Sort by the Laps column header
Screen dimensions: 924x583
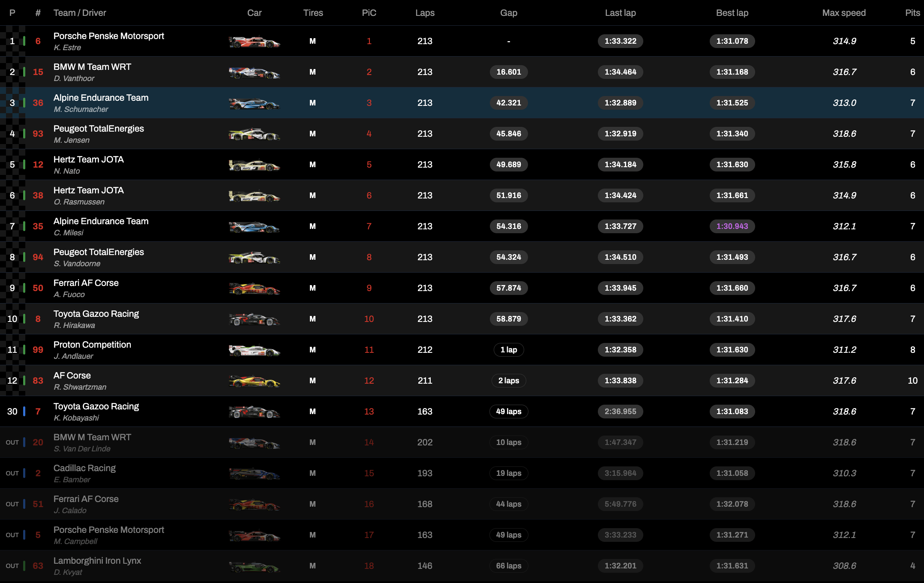pyautogui.click(x=425, y=13)
